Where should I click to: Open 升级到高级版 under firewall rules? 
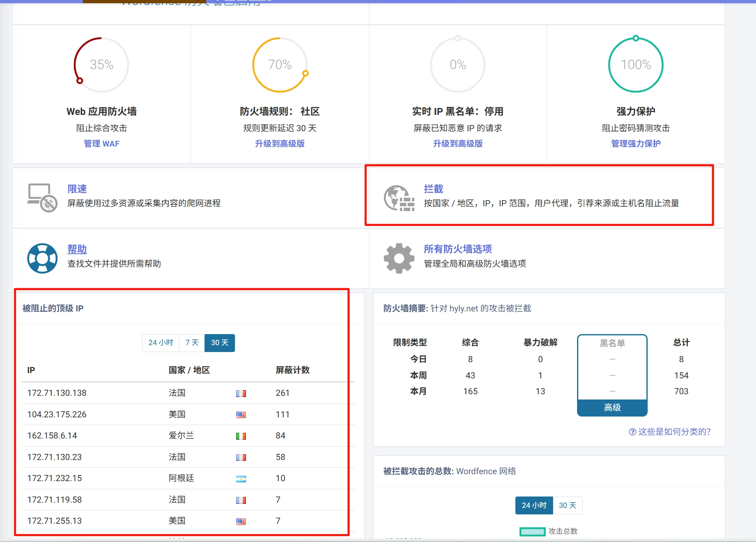click(x=280, y=144)
